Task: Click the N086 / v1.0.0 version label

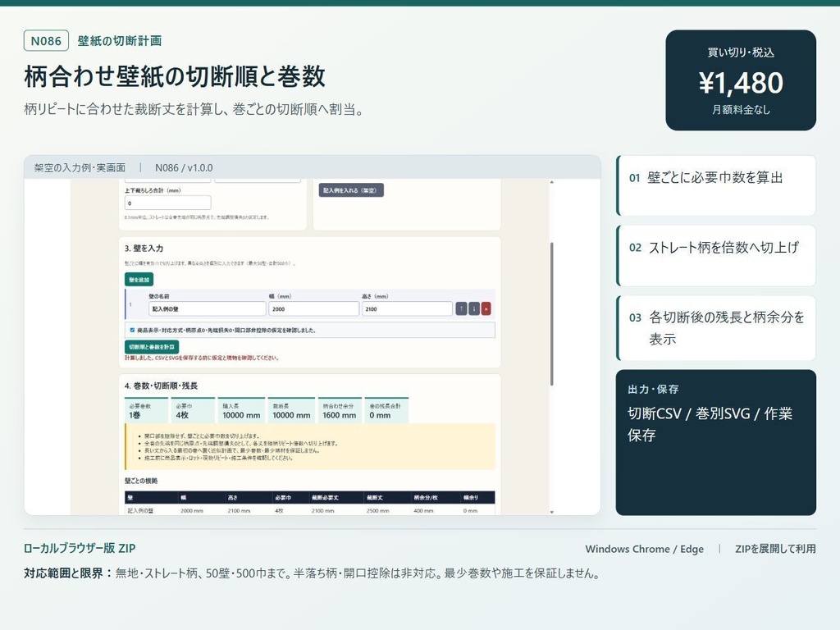Action: (x=184, y=167)
